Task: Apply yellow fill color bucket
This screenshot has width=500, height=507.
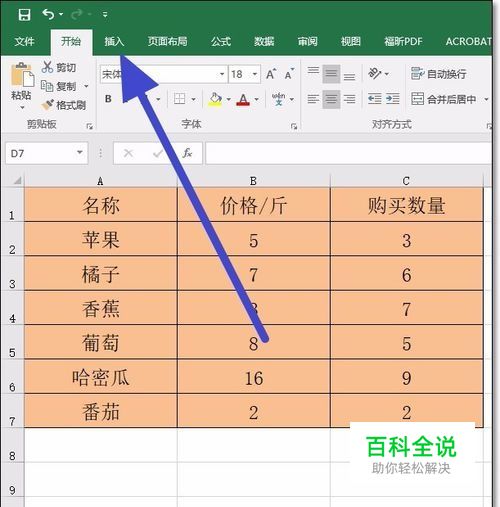Action: coord(215,99)
